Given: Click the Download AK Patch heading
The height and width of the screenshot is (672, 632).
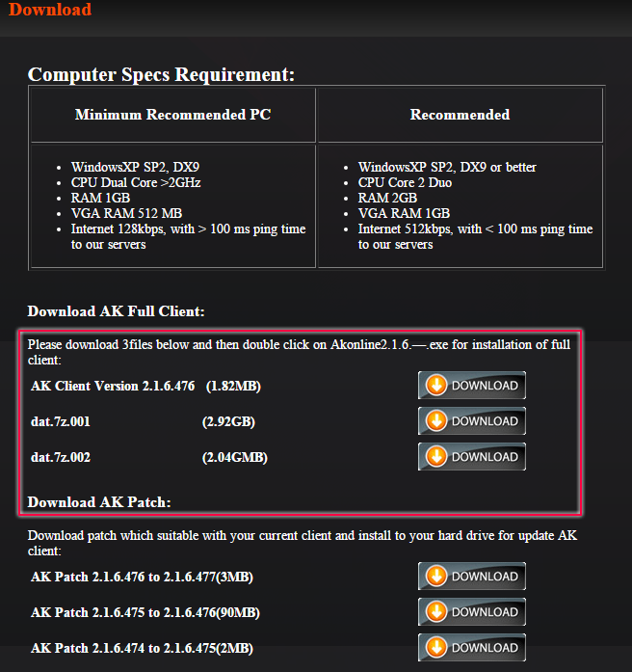Looking at the screenshot, I should click(99, 502).
